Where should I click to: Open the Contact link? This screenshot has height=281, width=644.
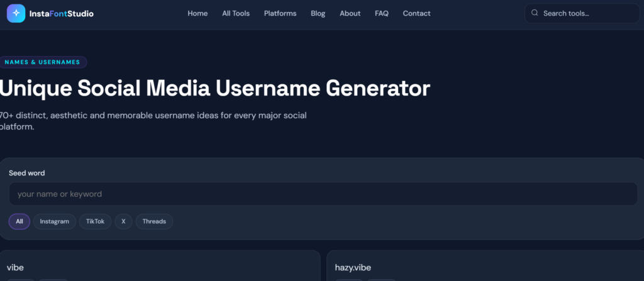pos(416,14)
